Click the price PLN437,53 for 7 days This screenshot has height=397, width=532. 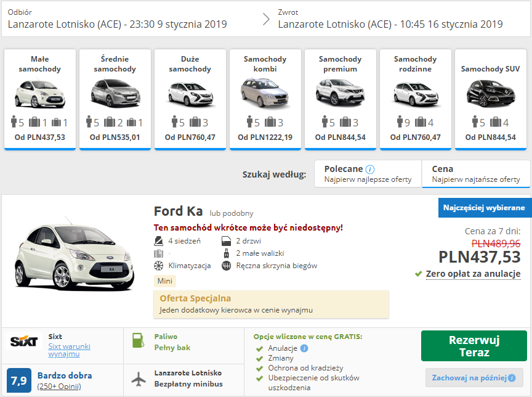click(x=480, y=256)
